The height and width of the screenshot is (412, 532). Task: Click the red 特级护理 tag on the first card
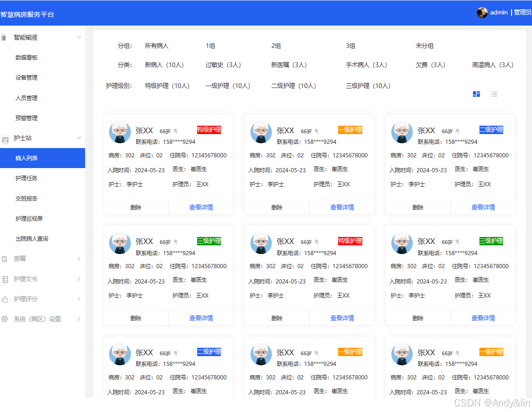[x=209, y=130]
